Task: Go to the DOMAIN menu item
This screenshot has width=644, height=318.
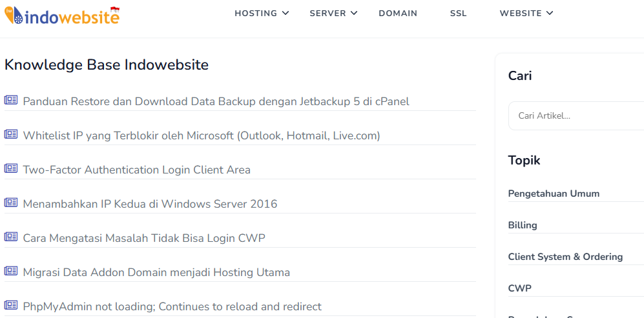Action: tap(398, 13)
